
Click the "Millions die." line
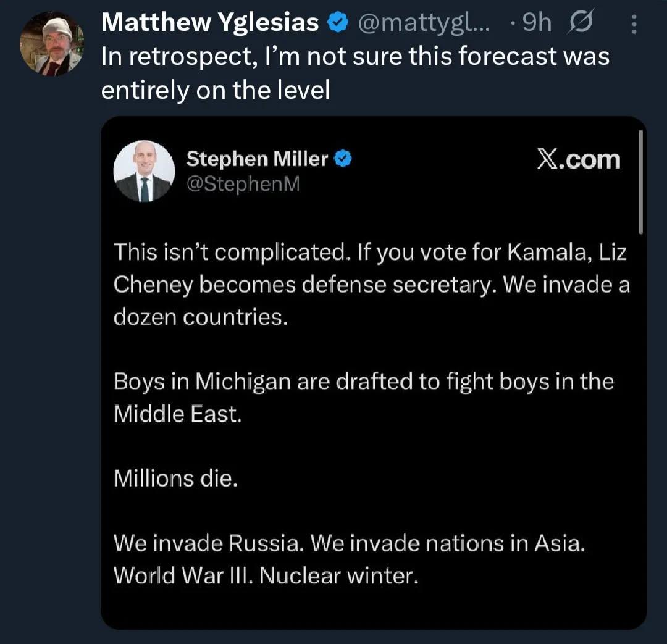click(x=175, y=478)
